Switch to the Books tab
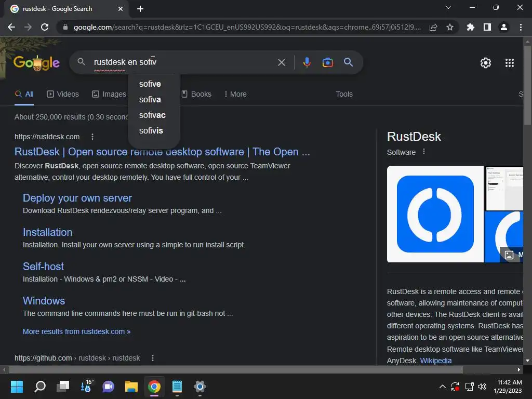This screenshot has height=399, width=532. point(196,94)
